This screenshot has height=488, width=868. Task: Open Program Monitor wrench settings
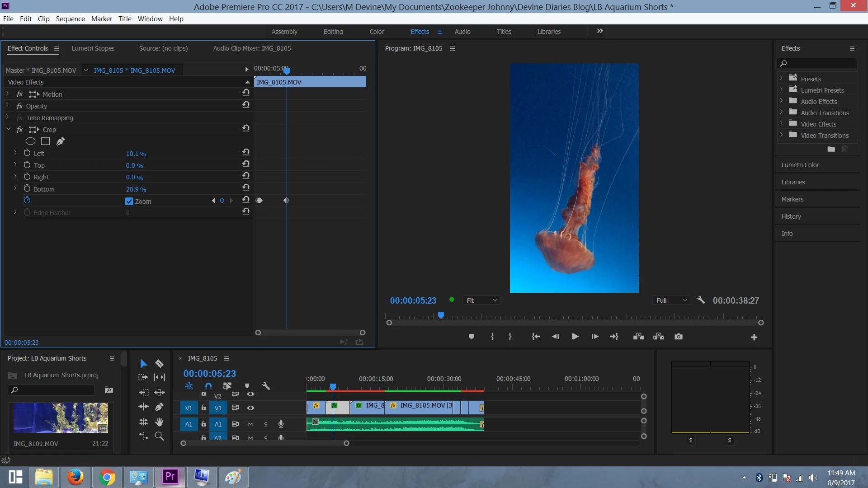[x=701, y=300]
